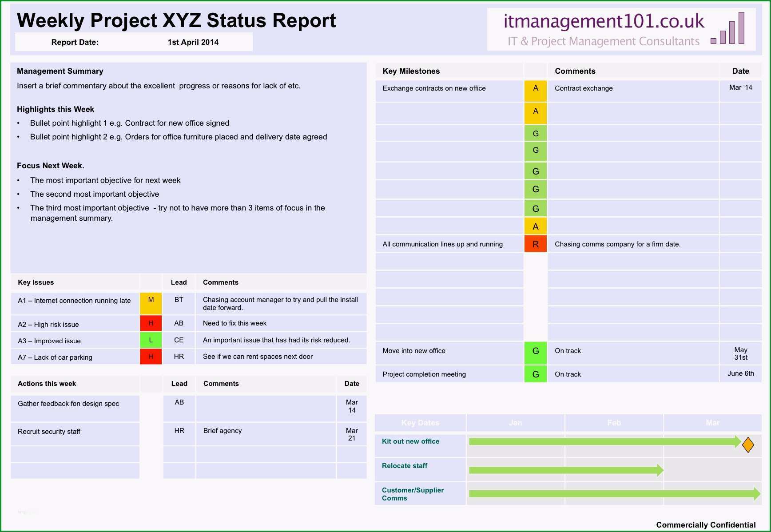771x532 pixels.
Task: Click red H status for A7 car parking
Action: [151, 357]
